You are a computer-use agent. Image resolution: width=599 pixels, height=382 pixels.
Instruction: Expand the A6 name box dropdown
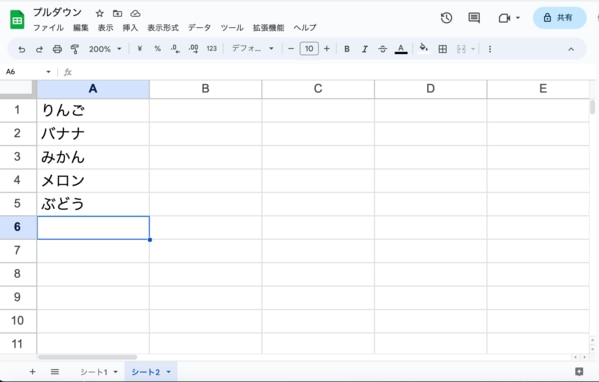coord(48,72)
